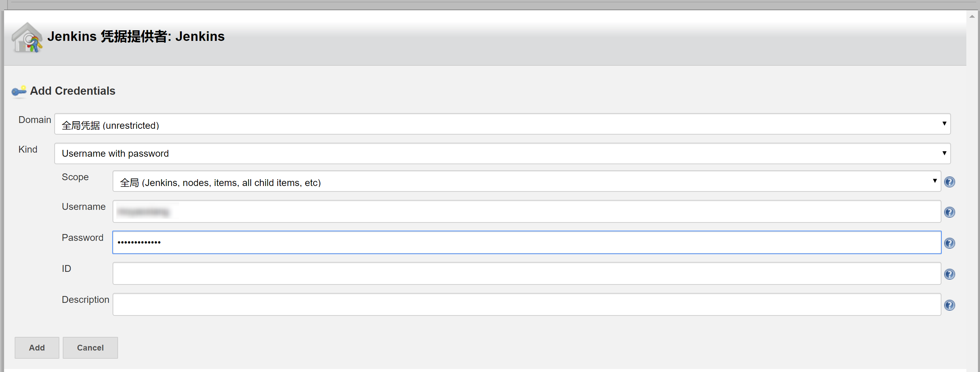
Task: Click the Cancel button
Action: pyautogui.click(x=90, y=348)
